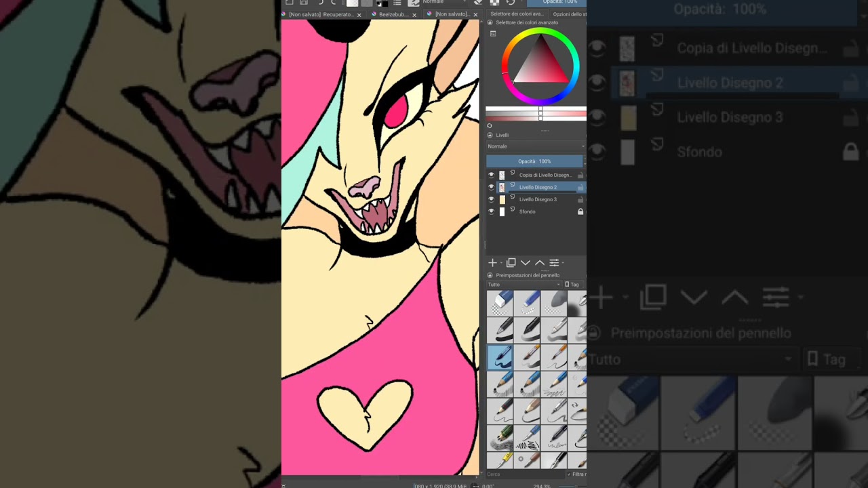Open the color selector settings icon

pos(493,33)
